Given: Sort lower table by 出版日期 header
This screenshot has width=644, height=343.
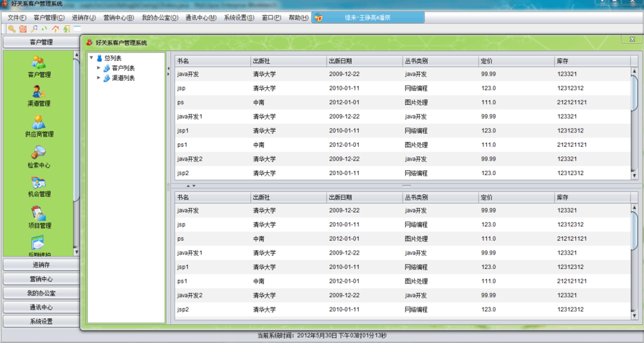Looking at the screenshot, I should tap(364, 197).
